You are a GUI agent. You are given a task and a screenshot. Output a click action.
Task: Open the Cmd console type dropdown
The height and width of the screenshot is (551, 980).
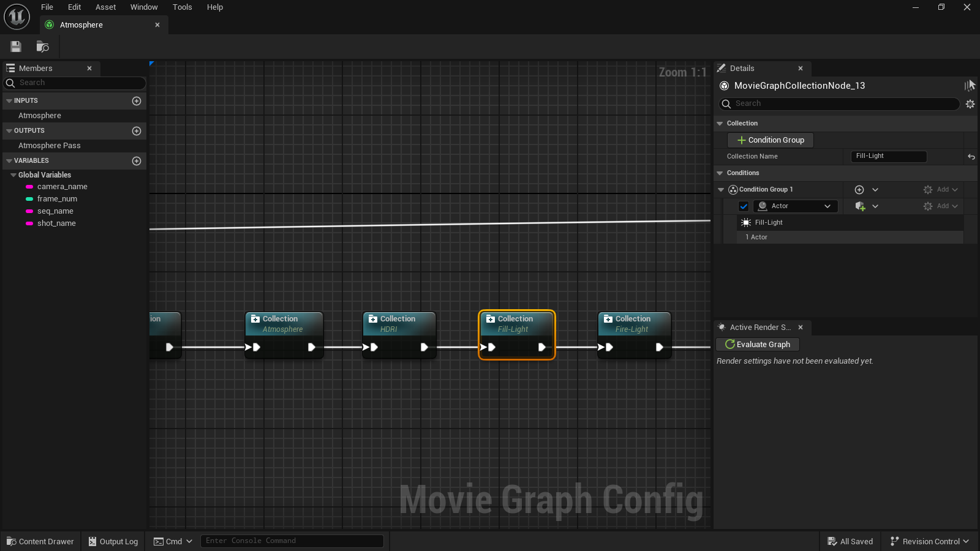[x=173, y=541]
